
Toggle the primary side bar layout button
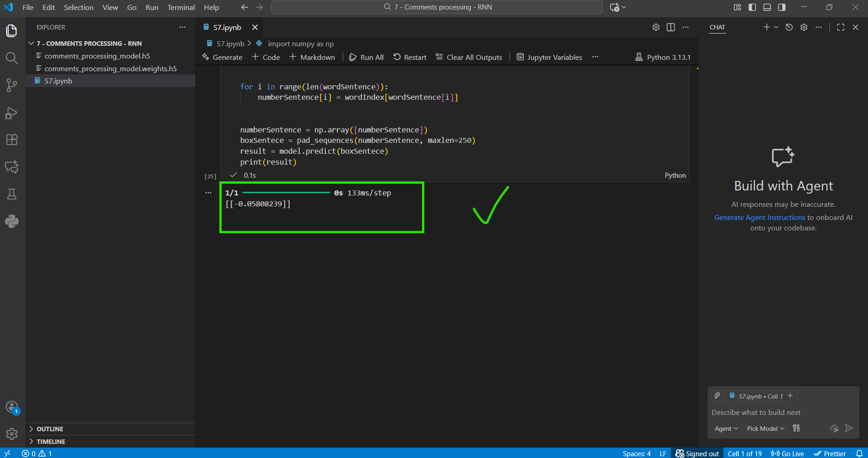[752, 7]
